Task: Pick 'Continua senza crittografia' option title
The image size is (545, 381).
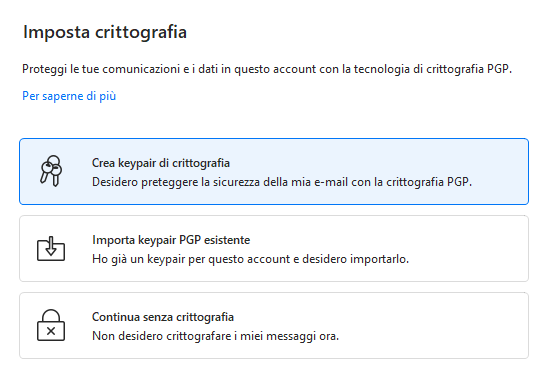Action: coord(163,317)
